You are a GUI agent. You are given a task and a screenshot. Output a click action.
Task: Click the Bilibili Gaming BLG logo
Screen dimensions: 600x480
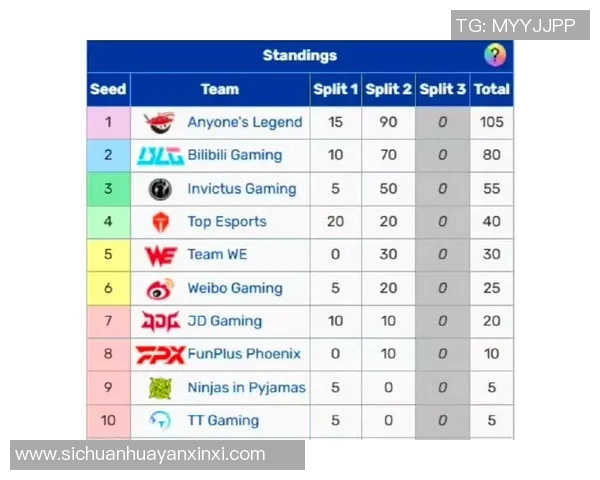coord(161,155)
